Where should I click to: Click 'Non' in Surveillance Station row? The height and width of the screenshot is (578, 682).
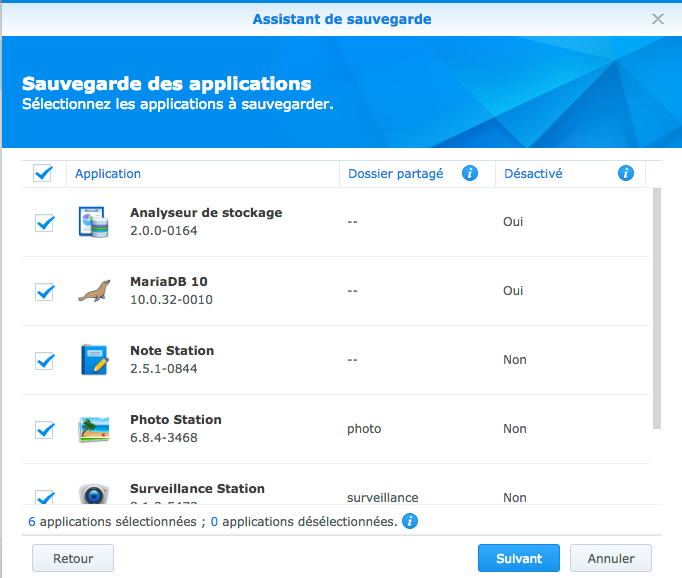point(515,498)
